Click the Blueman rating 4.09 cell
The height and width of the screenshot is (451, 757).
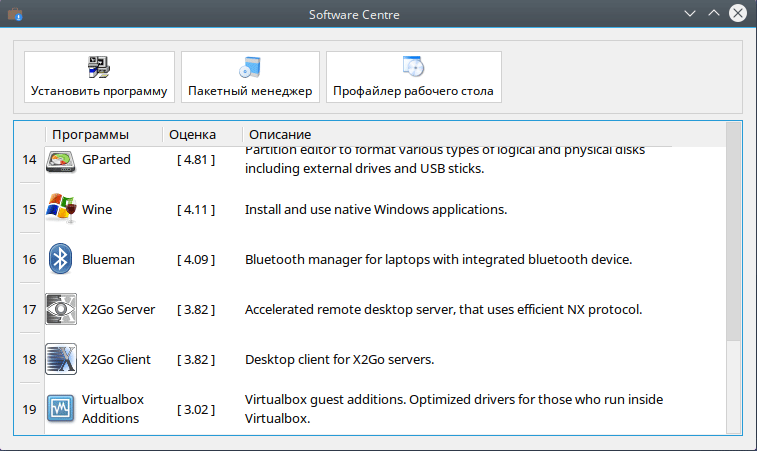[196, 260]
